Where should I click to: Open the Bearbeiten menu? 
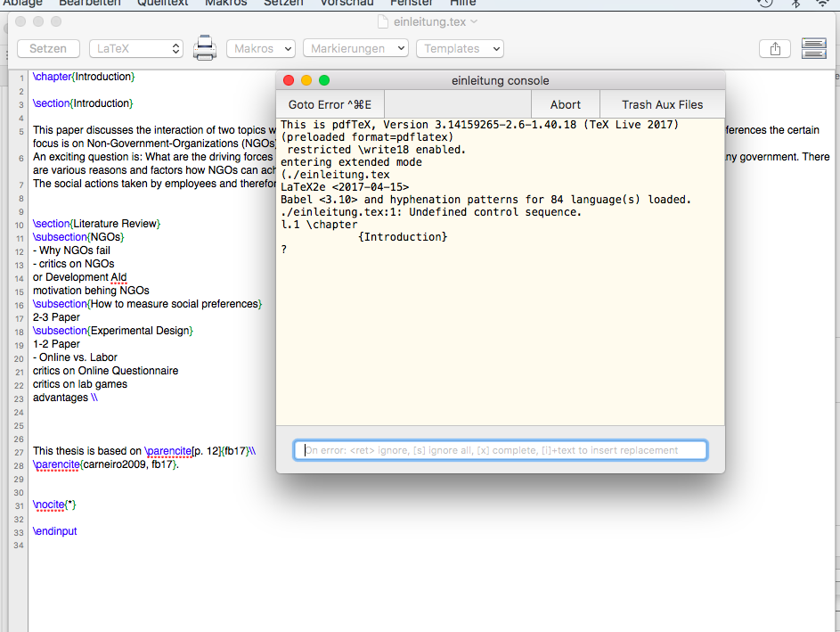click(89, 3)
